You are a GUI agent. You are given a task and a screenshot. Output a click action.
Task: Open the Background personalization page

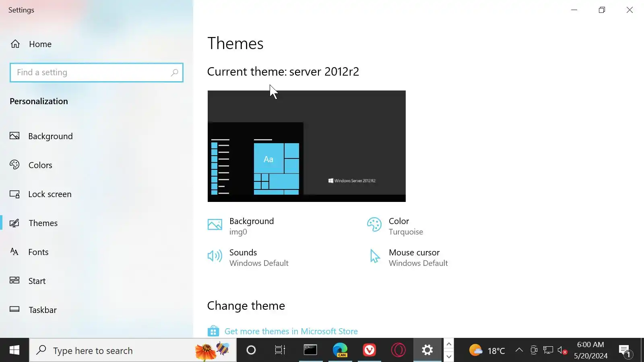[97, 136]
